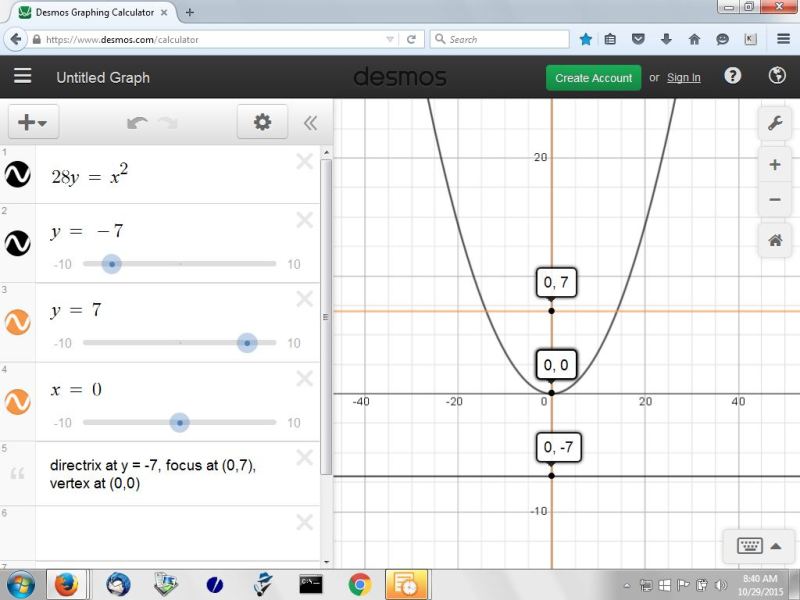Open the Add Item plus dropdown

point(33,122)
